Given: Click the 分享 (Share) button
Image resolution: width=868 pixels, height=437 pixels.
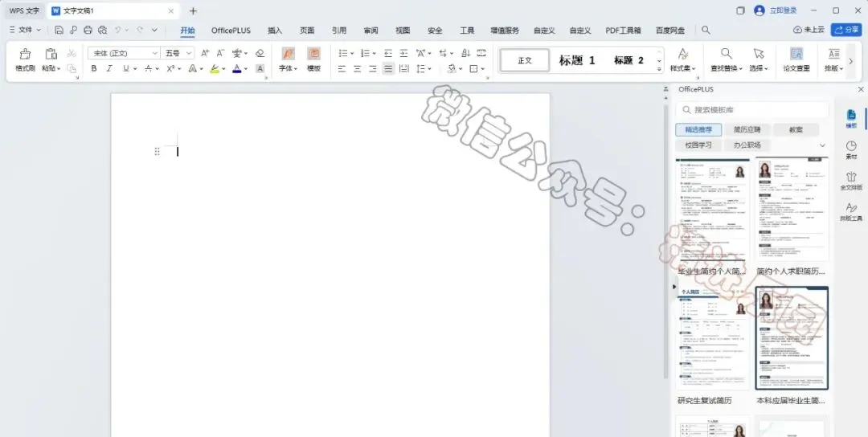Looking at the screenshot, I should pyautogui.click(x=846, y=30).
